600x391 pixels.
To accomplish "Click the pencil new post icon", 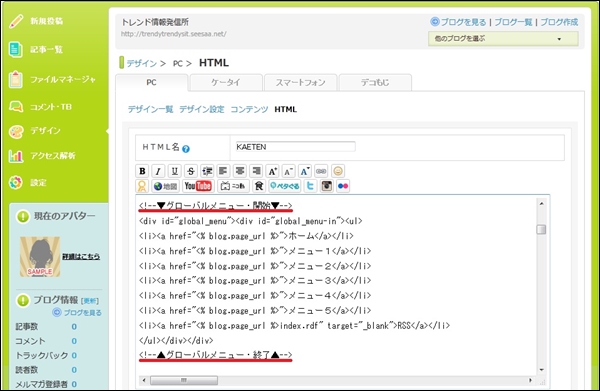I will [x=16, y=21].
